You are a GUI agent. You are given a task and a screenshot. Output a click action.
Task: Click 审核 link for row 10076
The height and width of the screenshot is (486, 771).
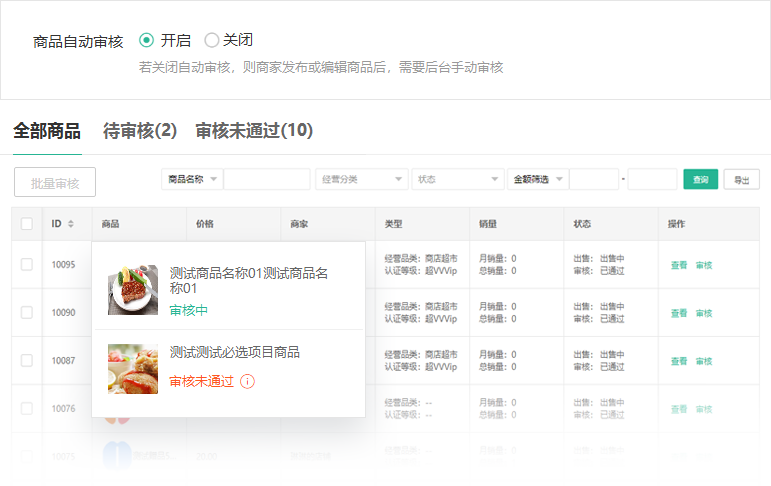point(704,409)
